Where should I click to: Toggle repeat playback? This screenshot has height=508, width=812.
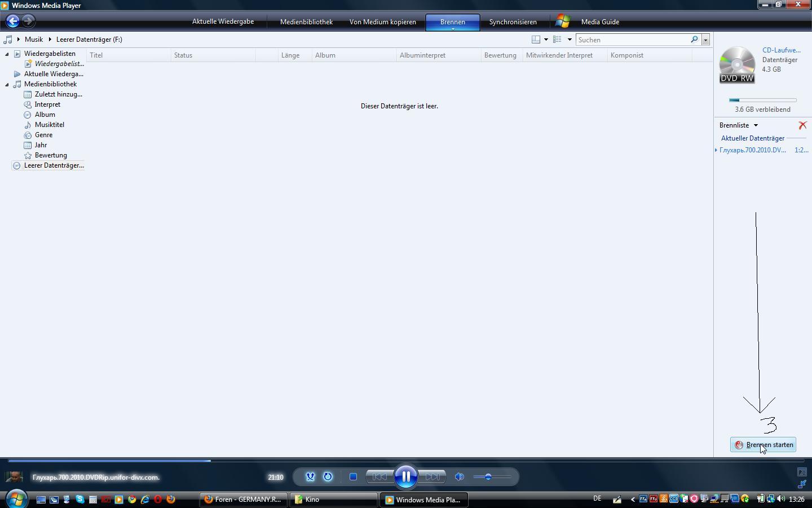[x=328, y=477]
